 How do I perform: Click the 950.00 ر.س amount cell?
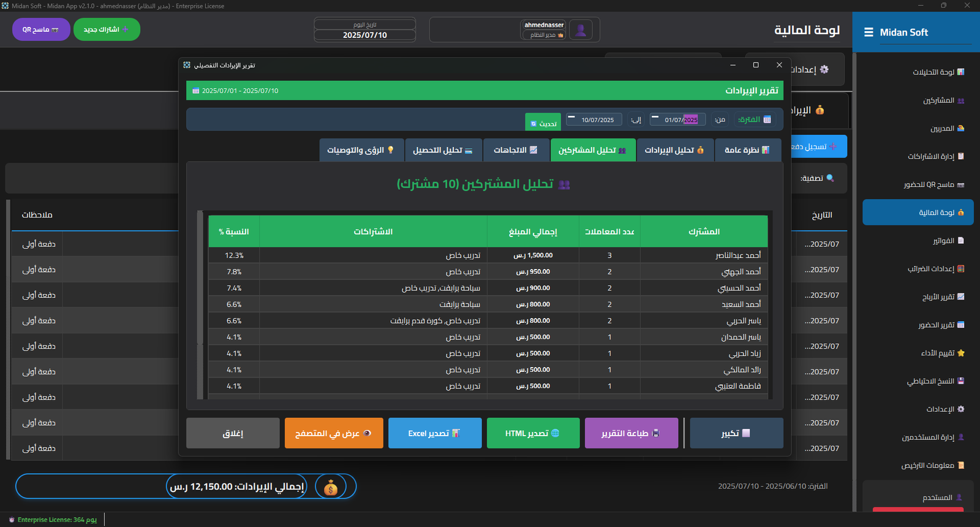[533, 272]
